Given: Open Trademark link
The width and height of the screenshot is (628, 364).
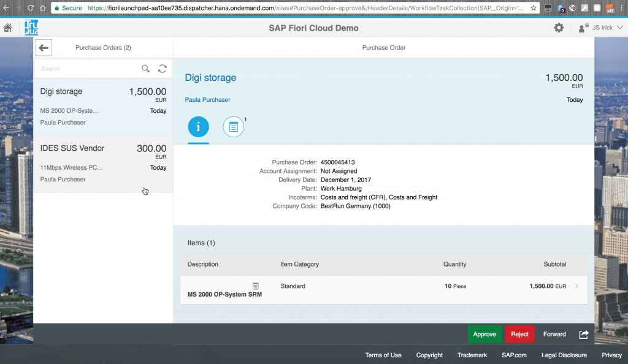Looking at the screenshot, I should pyautogui.click(x=472, y=355).
